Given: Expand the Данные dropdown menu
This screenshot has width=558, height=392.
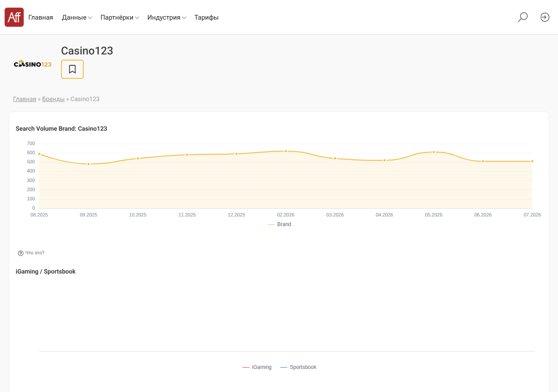Looking at the screenshot, I should pos(77,17).
